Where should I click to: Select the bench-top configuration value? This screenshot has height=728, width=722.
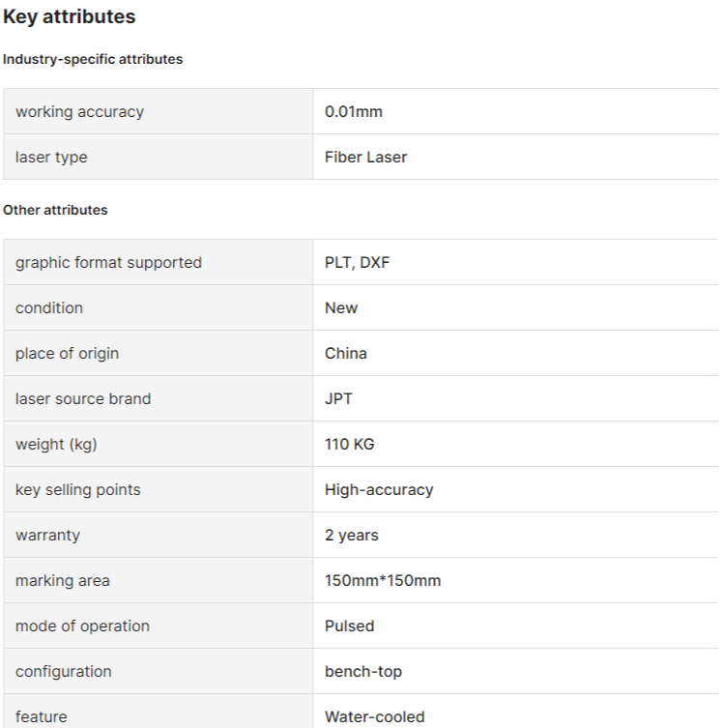tap(363, 672)
